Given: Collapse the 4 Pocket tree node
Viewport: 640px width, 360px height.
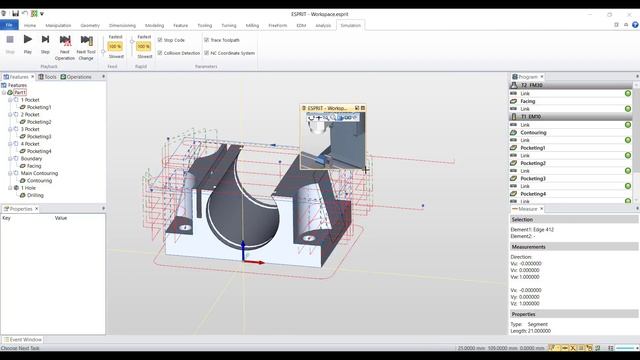Looking at the screenshot, I should (x=10, y=144).
